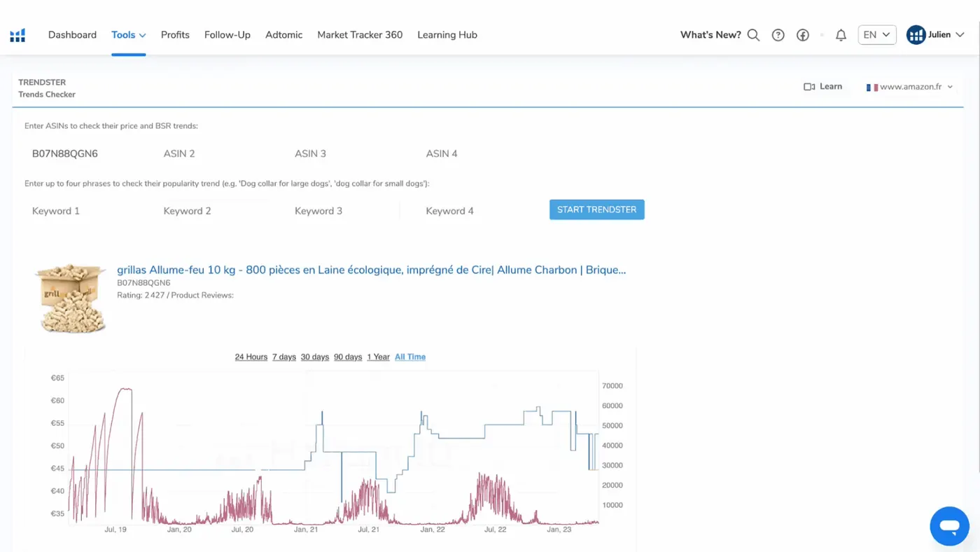Screen dimensions: 980x552
Task: Focus the ASIN 4 input field
Action: (x=479, y=153)
